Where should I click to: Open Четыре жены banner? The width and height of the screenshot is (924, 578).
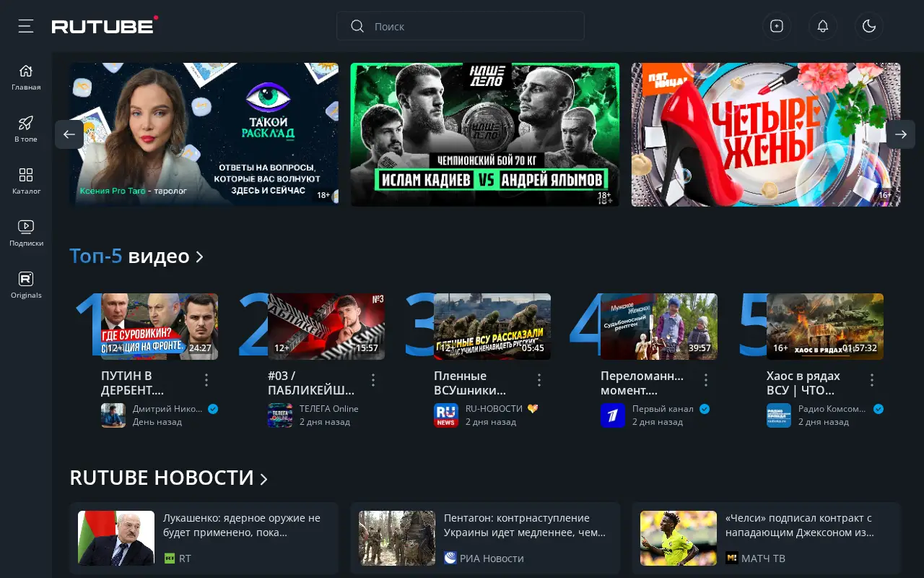(x=766, y=134)
